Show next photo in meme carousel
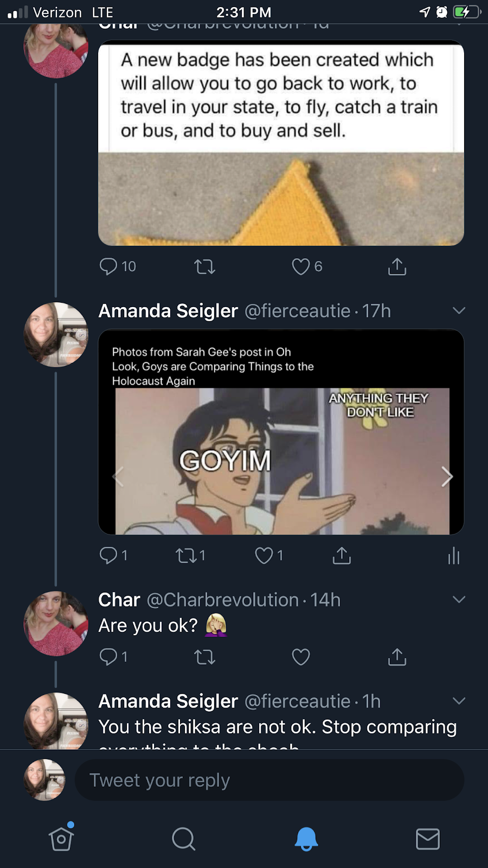Screen dimensions: 488x868 pos(447,477)
